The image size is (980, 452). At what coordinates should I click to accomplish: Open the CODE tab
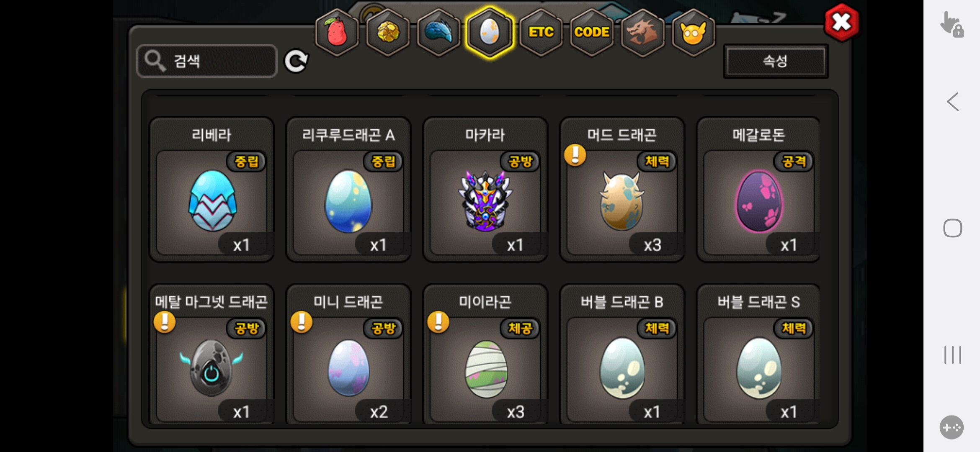click(x=592, y=32)
